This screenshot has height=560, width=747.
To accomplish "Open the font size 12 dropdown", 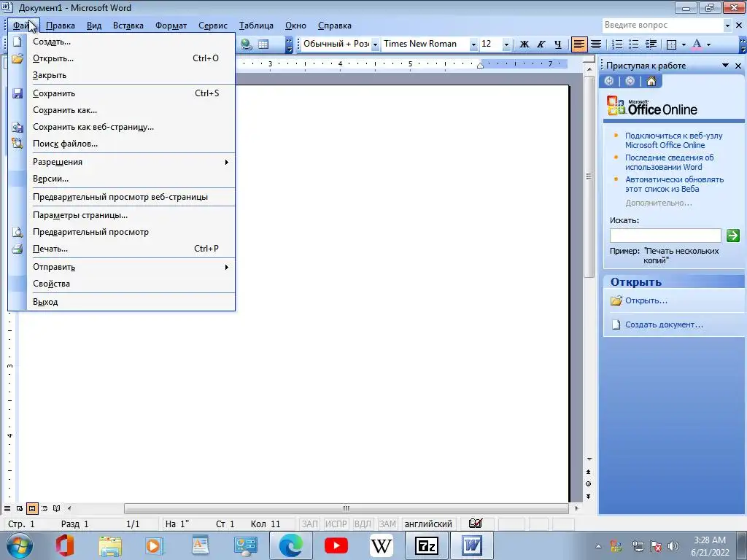I will [506, 44].
